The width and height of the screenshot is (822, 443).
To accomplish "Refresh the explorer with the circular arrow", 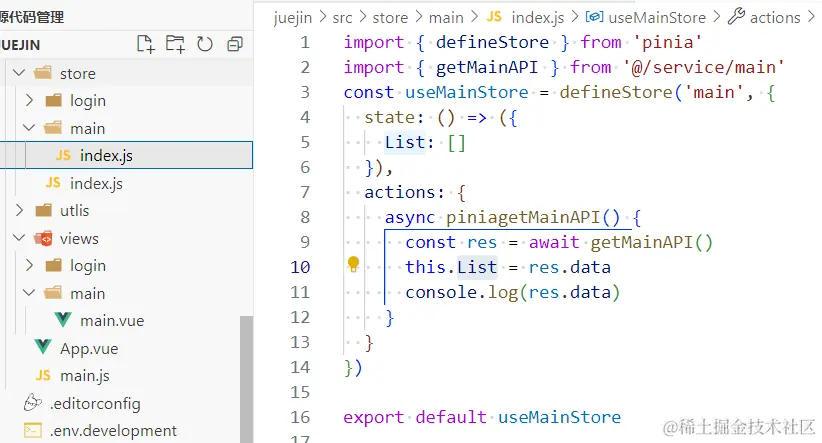I will pyautogui.click(x=205, y=44).
